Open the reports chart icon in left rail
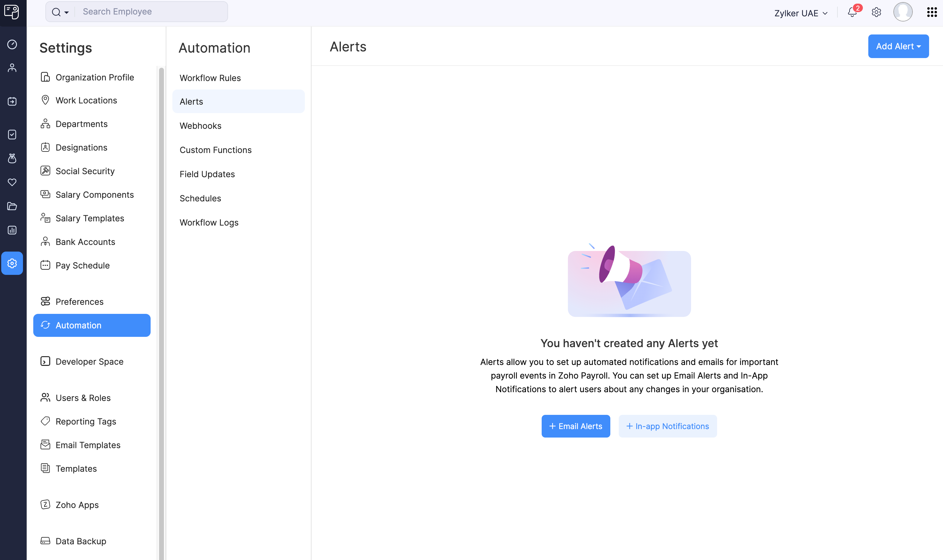 [12, 230]
